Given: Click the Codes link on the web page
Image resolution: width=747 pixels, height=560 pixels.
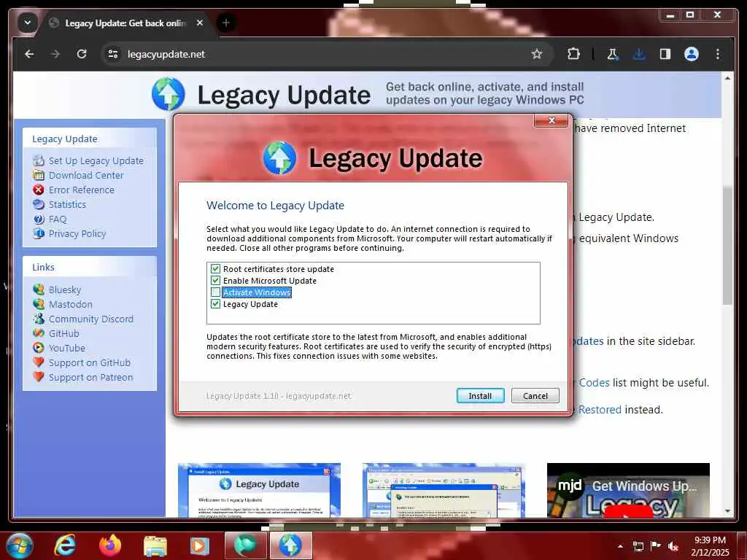Looking at the screenshot, I should [594, 383].
